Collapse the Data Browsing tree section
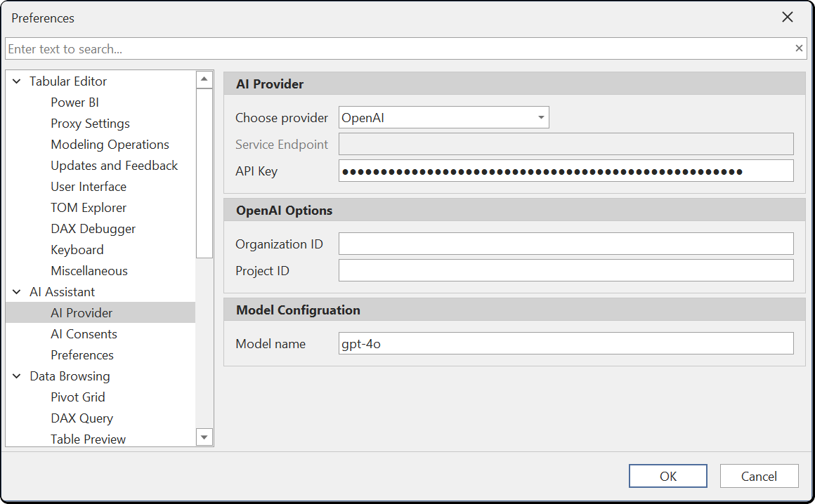815x504 pixels. coord(16,376)
